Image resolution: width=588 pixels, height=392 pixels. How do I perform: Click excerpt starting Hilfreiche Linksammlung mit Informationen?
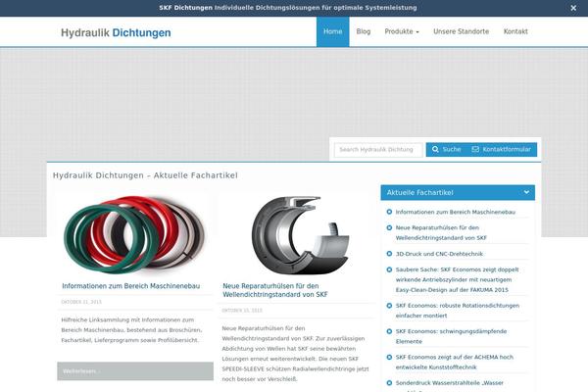[131, 330]
